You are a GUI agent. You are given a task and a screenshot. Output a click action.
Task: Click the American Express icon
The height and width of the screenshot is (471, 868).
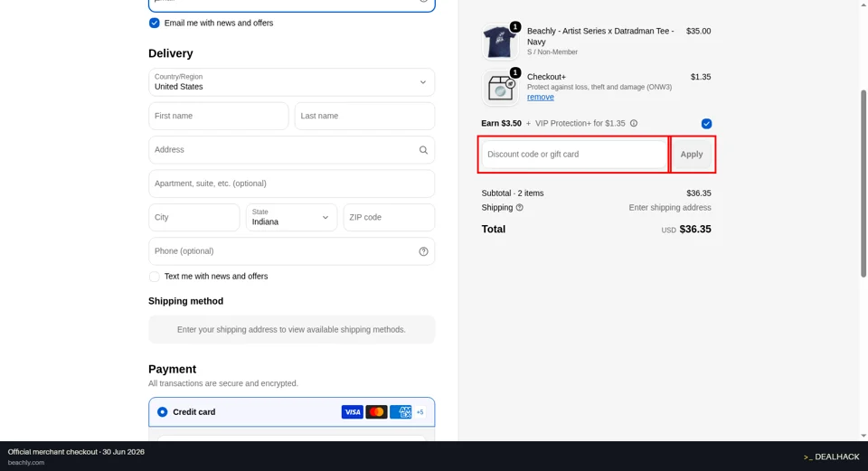coord(401,411)
